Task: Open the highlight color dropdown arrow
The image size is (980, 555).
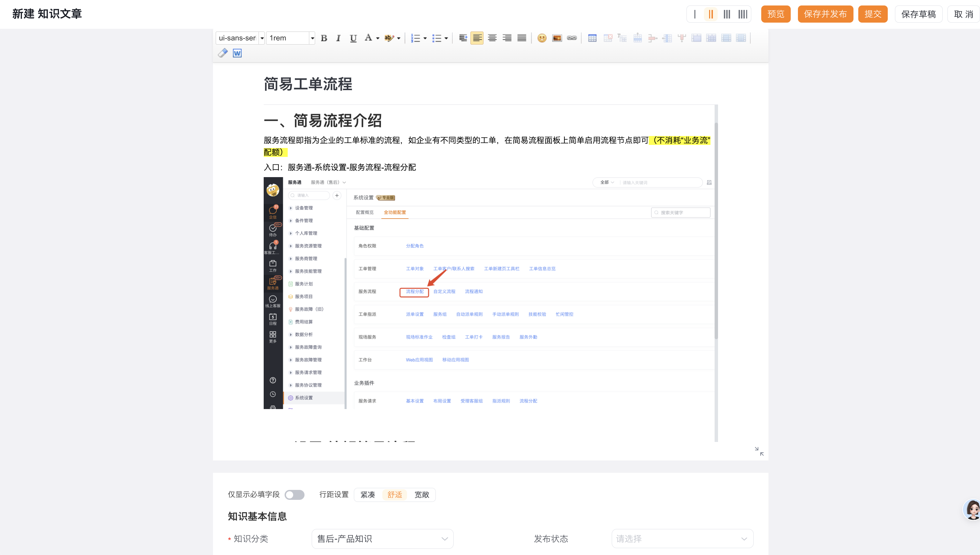Action: coord(399,38)
